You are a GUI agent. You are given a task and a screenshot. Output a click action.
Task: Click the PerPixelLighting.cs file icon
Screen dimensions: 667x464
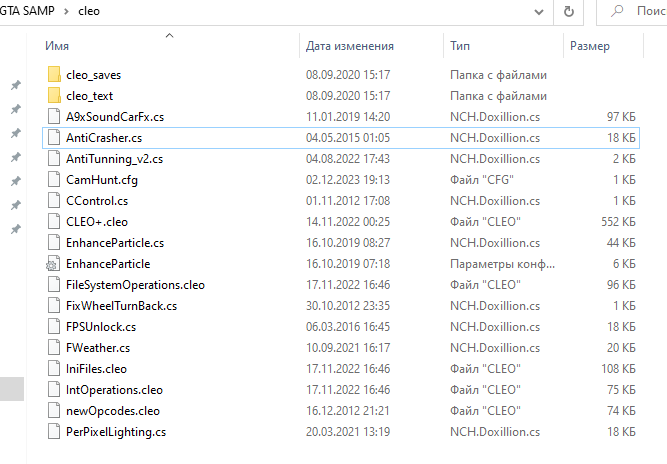[54, 432]
